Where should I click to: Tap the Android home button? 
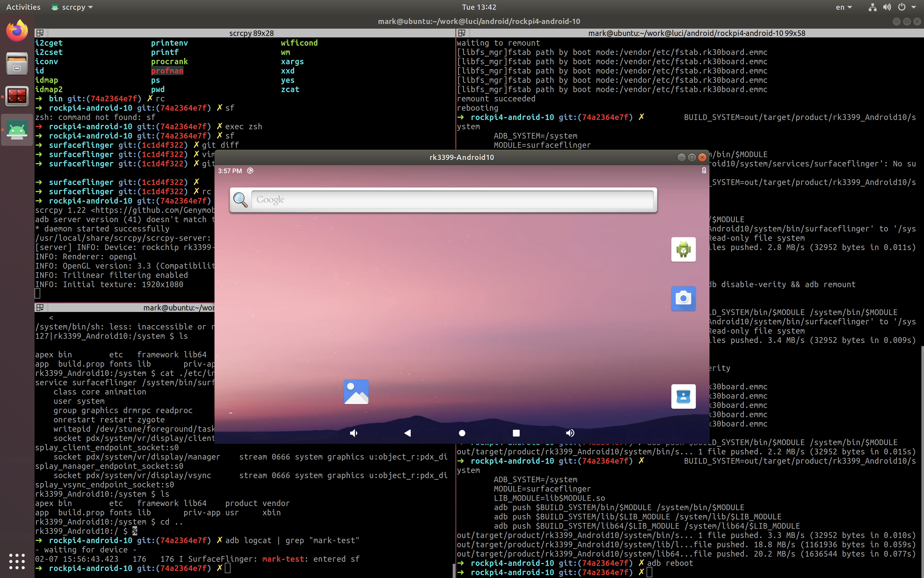click(462, 433)
